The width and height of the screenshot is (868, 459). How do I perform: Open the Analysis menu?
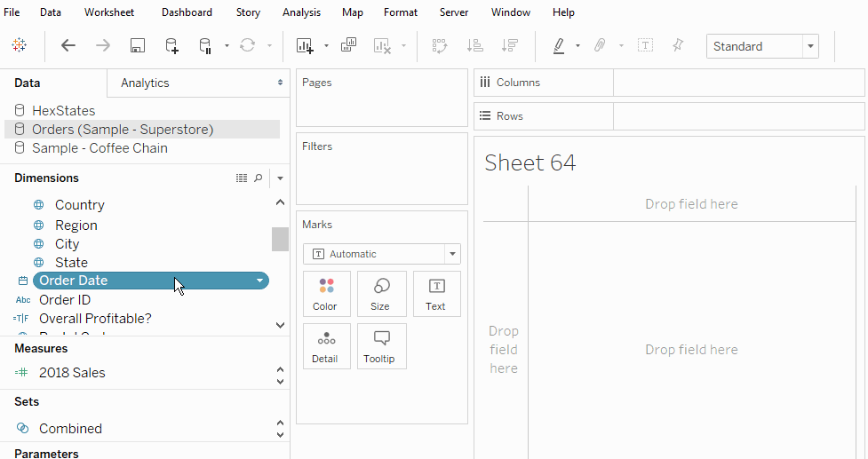click(301, 12)
